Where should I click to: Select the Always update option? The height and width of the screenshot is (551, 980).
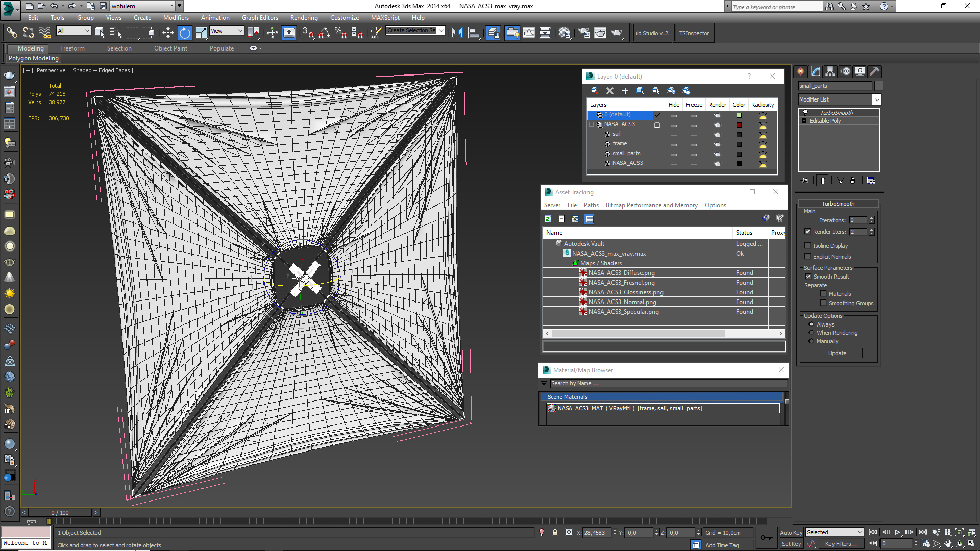tap(811, 324)
